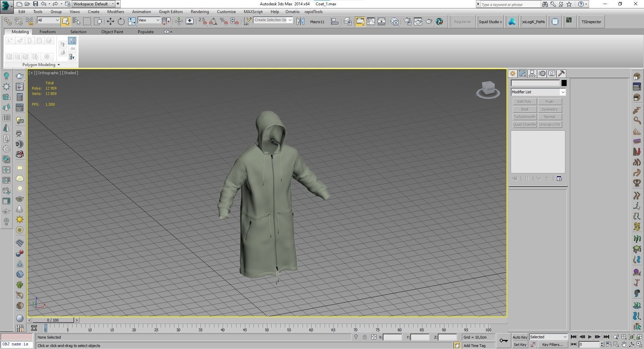The width and height of the screenshot is (644, 349).
Task: Click ribbon minimize options arrow
Action: pos(171,32)
